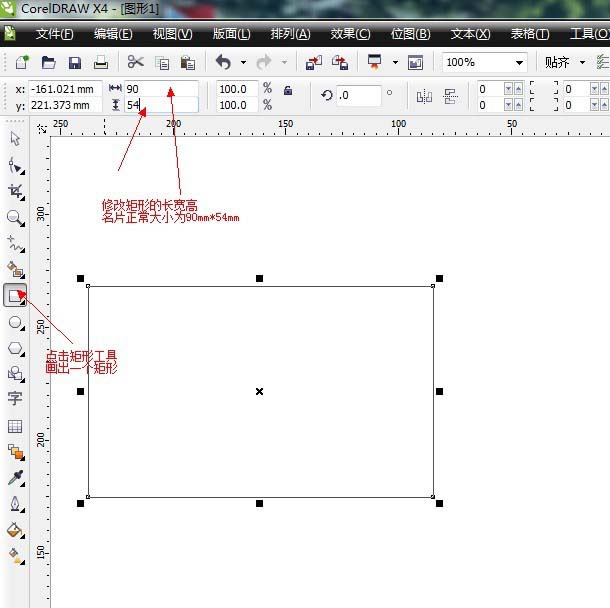Mirror the object horizontally
Viewport: 610px width, 608px height.
(x=424, y=96)
